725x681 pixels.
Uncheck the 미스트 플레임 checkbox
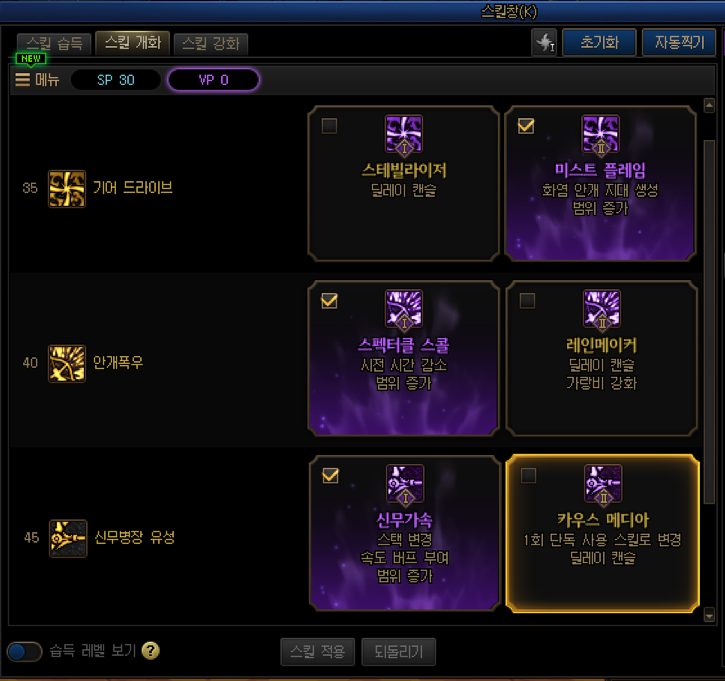(526, 126)
